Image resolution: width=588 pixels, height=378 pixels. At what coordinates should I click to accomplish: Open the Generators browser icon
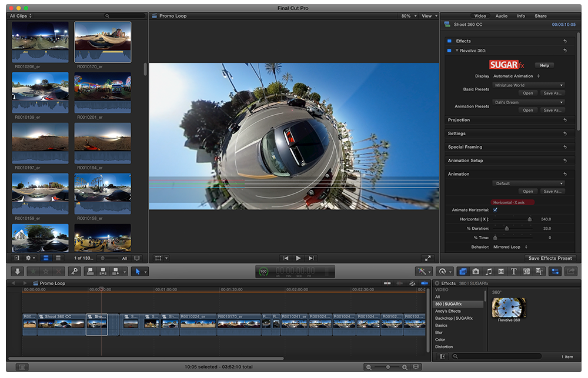pyautogui.click(x=526, y=271)
